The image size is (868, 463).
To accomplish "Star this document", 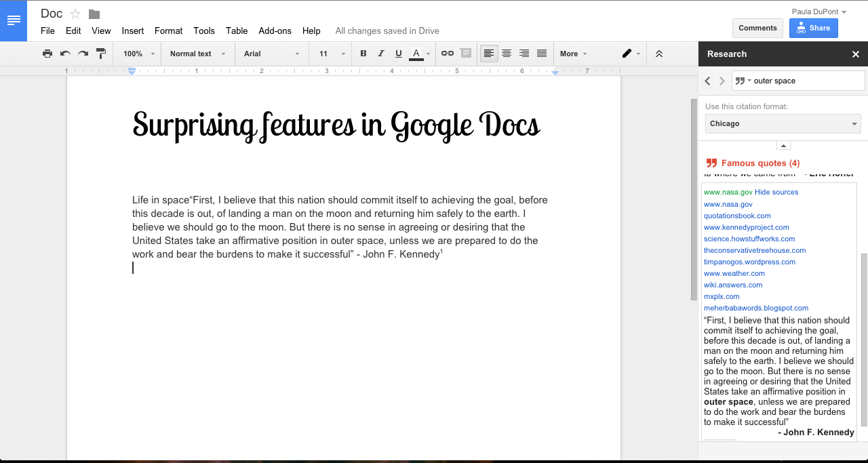I will (x=75, y=14).
